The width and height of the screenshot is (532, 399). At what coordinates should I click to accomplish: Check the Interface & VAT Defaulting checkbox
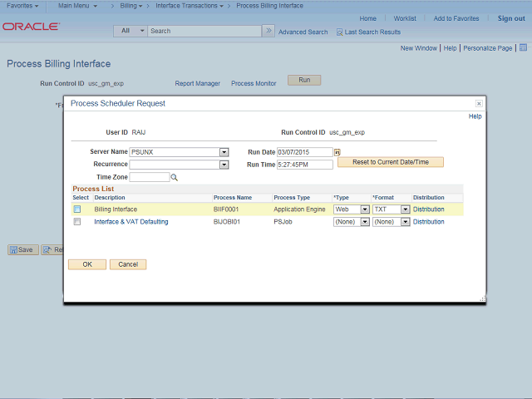tap(77, 222)
